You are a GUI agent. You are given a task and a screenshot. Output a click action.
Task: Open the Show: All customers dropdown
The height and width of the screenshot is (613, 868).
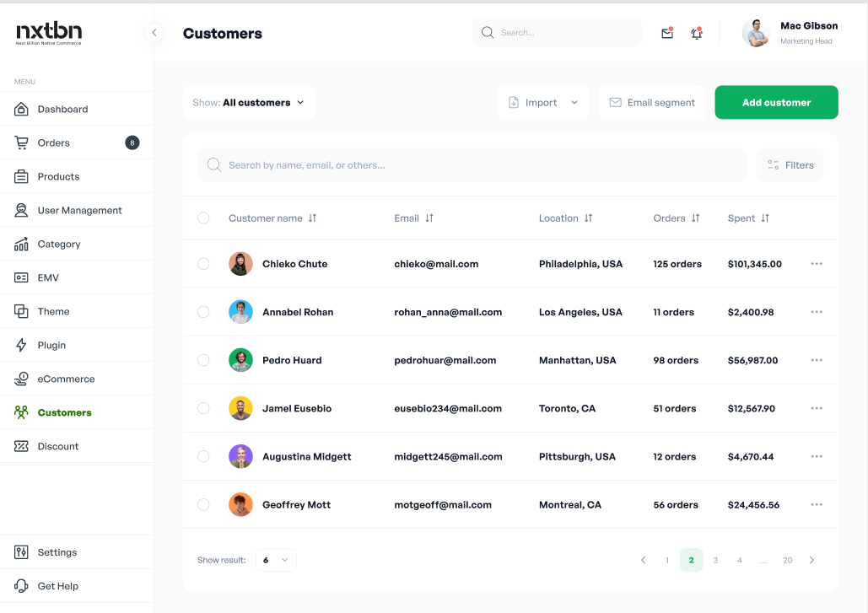(x=248, y=101)
